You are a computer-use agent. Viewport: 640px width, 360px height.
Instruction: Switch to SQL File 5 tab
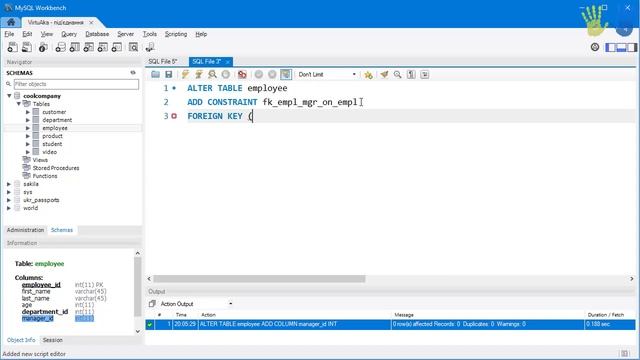[x=163, y=62]
